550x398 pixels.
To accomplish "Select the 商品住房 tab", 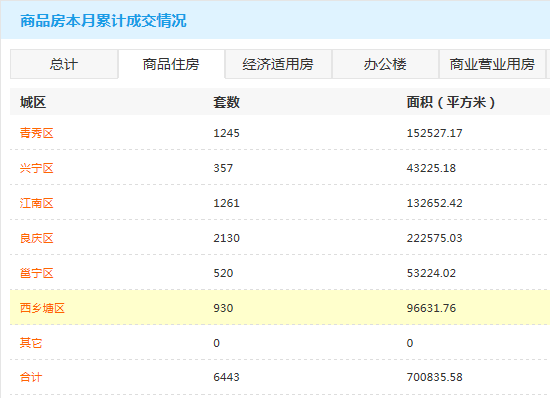I will point(171,64).
